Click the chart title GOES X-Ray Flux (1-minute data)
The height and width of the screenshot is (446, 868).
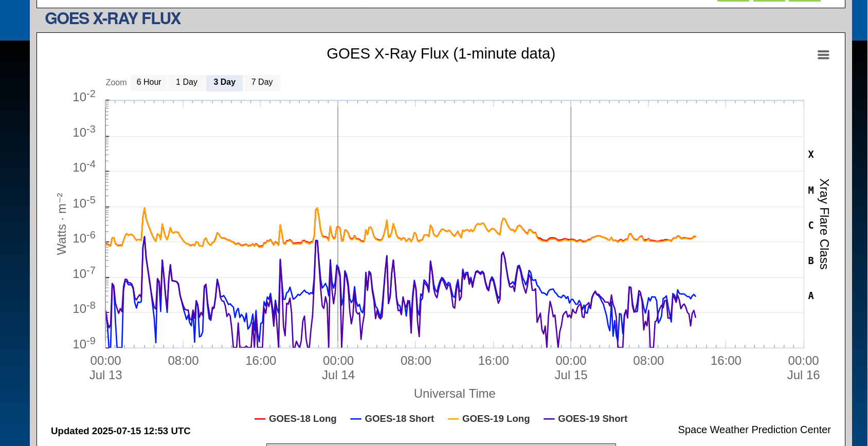(x=441, y=53)
